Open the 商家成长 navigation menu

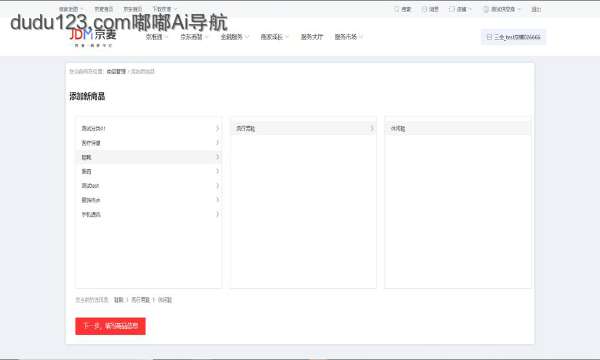click(x=274, y=37)
